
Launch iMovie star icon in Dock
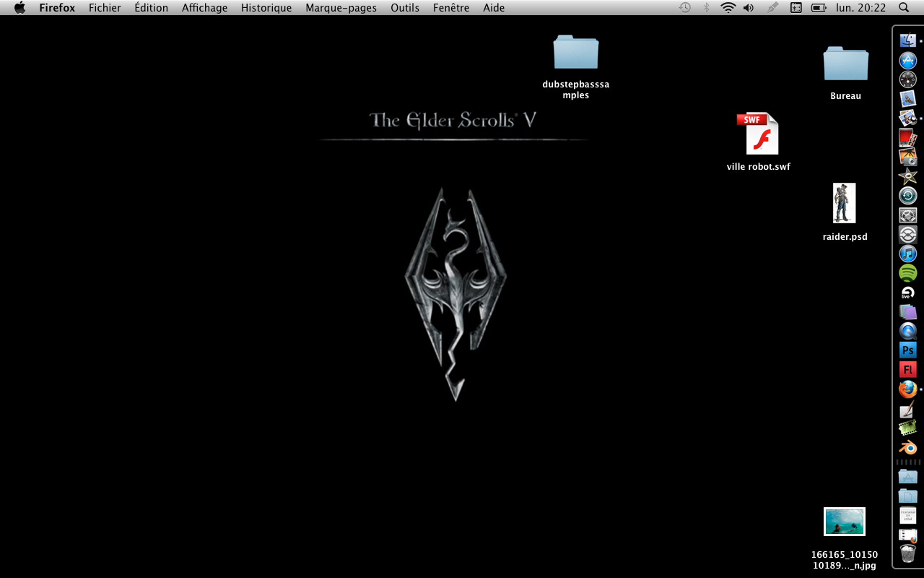(x=907, y=176)
